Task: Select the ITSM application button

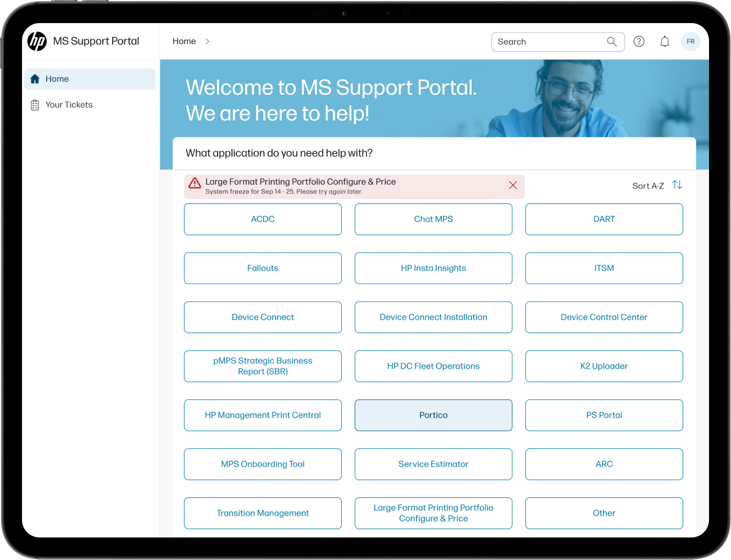Action: click(x=604, y=268)
